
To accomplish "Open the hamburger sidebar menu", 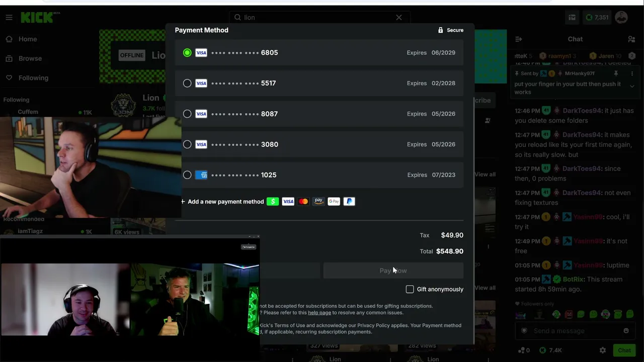I will click(9, 18).
